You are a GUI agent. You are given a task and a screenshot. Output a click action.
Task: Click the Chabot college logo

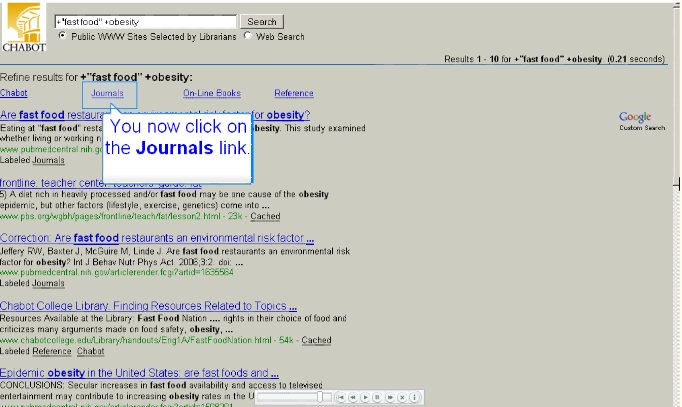pos(24,27)
